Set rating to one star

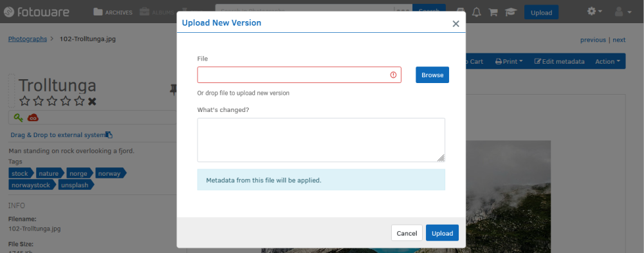(x=25, y=101)
